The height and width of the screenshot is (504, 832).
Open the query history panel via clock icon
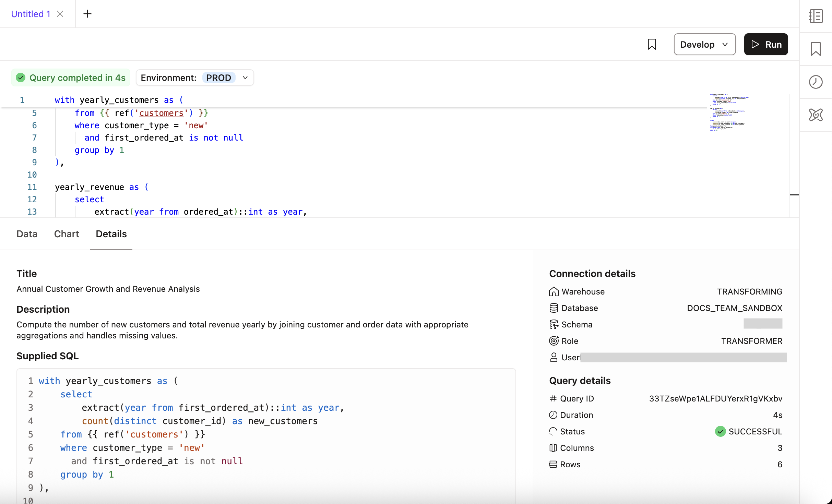[x=816, y=82]
